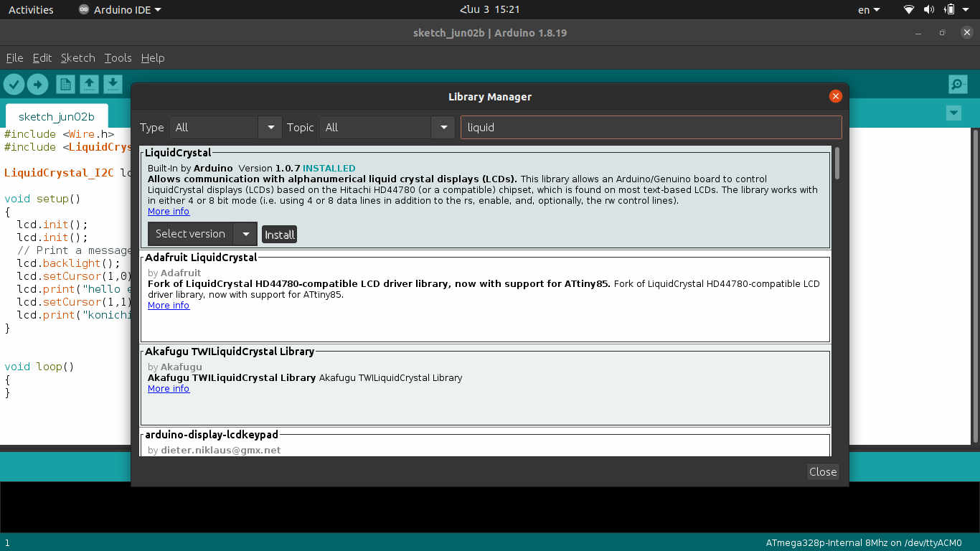This screenshot has height=551, width=980.
Task: Maximize the Arduino window
Action: [x=943, y=33]
